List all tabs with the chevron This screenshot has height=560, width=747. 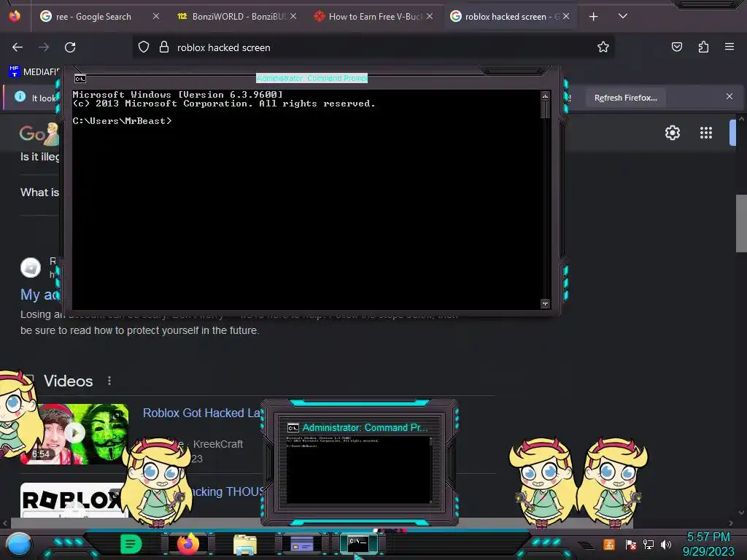[x=623, y=16]
